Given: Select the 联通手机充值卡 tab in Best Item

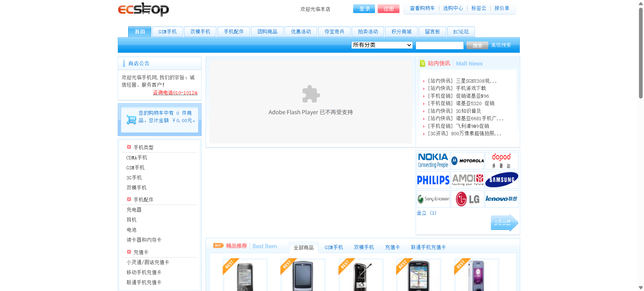Looking at the screenshot, I should point(428,247).
